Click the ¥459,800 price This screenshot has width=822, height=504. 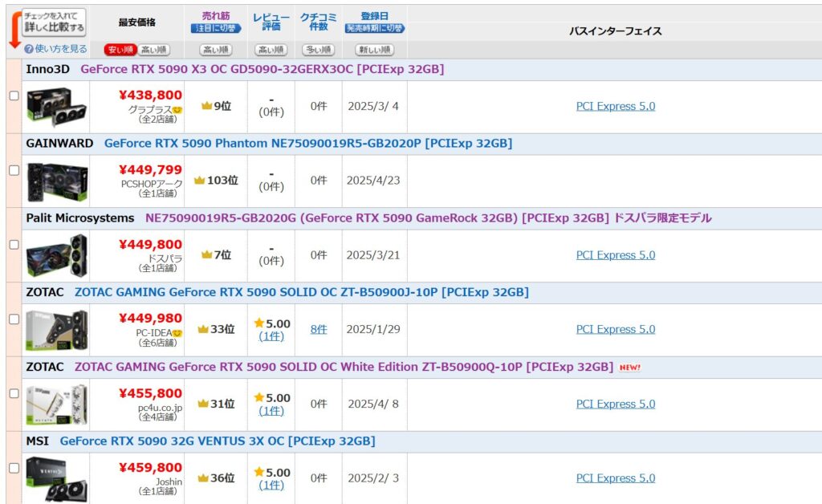(x=150, y=468)
